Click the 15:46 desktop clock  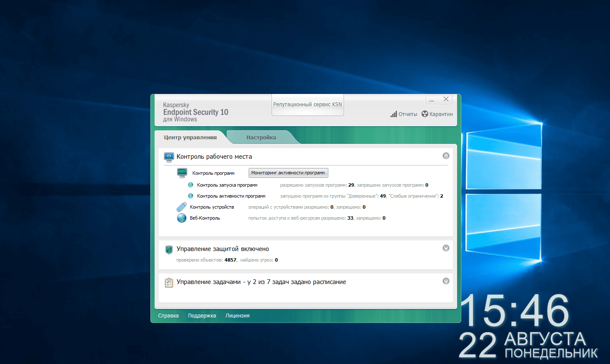point(515,311)
